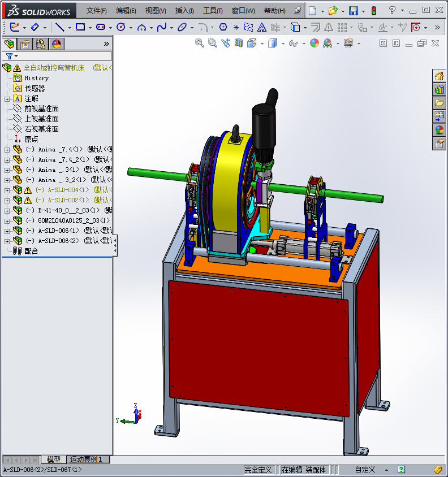Click the Previous View icon
Image resolution: width=448 pixels, height=477 pixels.
pyautogui.click(x=225, y=43)
